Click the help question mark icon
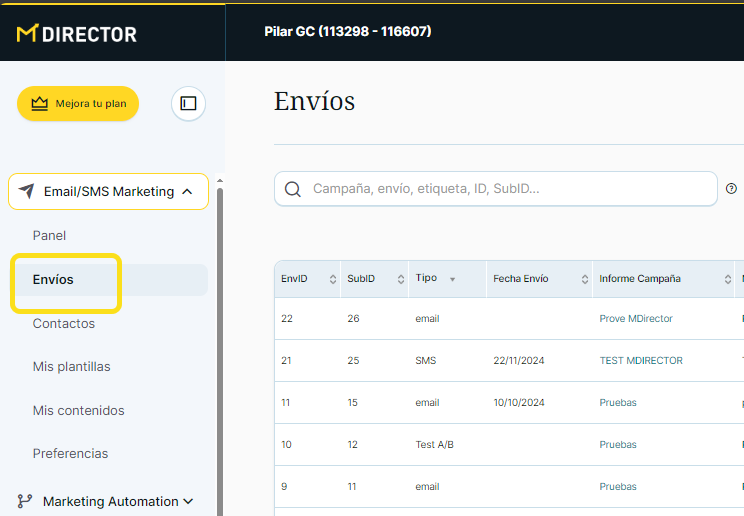Image resolution: width=744 pixels, height=516 pixels. (x=731, y=188)
